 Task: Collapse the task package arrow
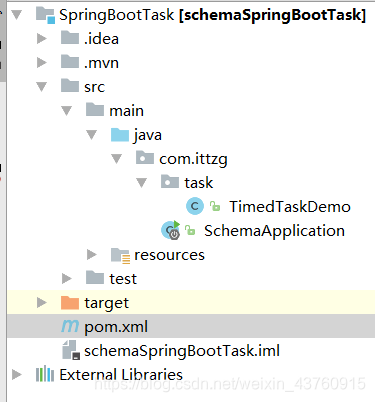[x=142, y=183]
